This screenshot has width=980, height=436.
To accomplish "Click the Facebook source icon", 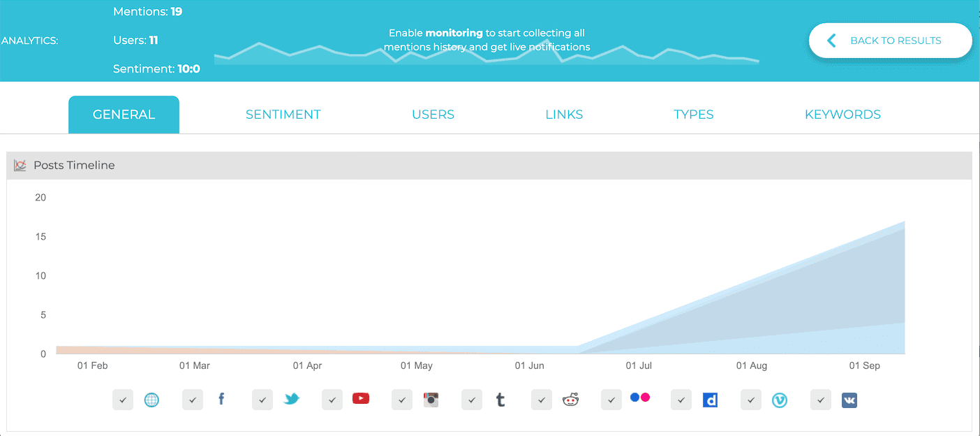I will (x=221, y=400).
